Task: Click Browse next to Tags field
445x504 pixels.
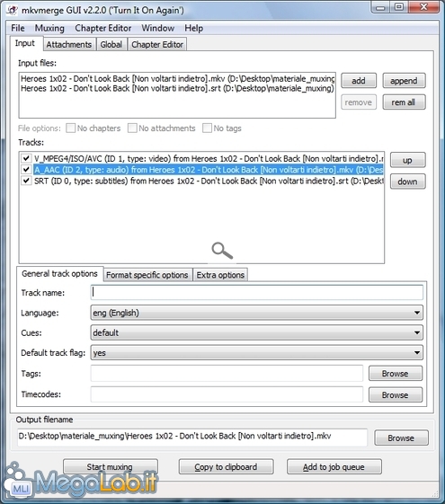Action: [396, 374]
